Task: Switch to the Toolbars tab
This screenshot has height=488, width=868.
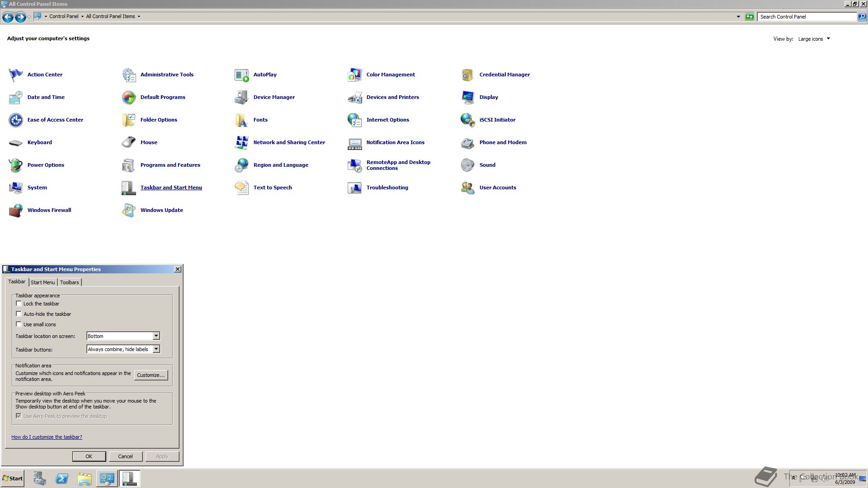Action: click(x=69, y=282)
